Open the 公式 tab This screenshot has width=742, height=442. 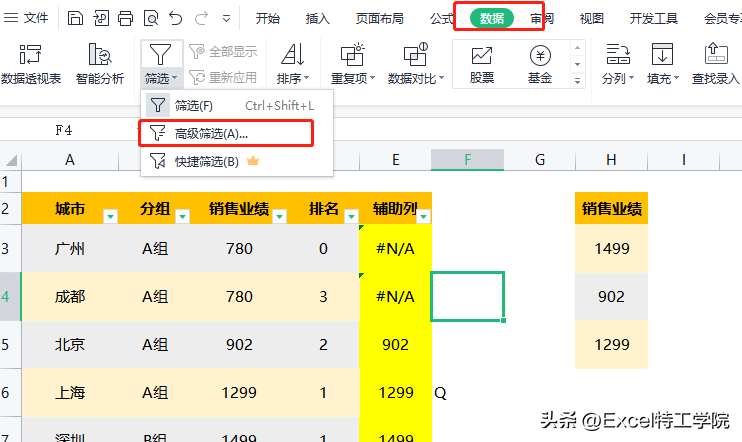tap(442, 18)
